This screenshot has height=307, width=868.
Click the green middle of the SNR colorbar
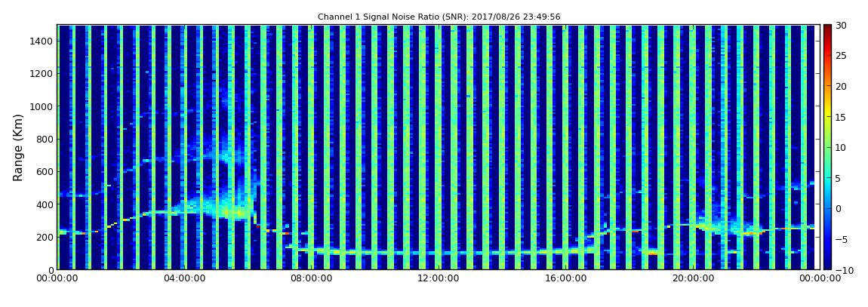(x=827, y=147)
